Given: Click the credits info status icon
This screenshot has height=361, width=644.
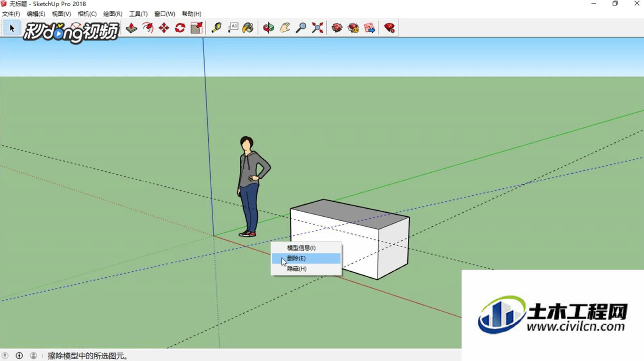Looking at the screenshot, I should (x=19, y=355).
